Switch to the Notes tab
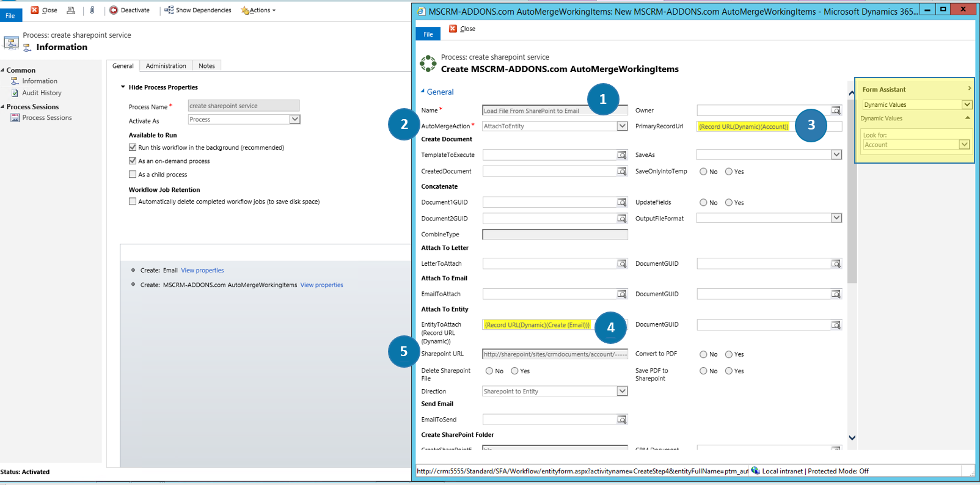This screenshot has height=485, width=980. (207, 66)
